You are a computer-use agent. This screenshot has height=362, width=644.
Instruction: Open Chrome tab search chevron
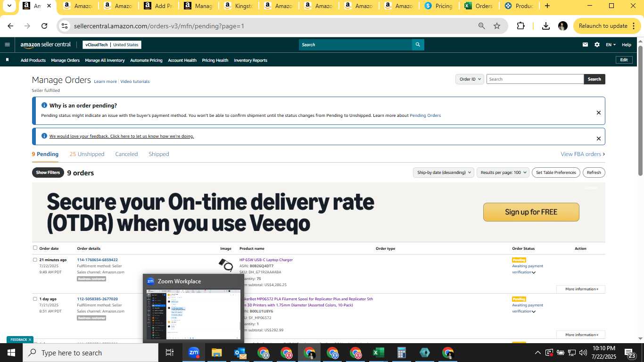coord(9,6)
